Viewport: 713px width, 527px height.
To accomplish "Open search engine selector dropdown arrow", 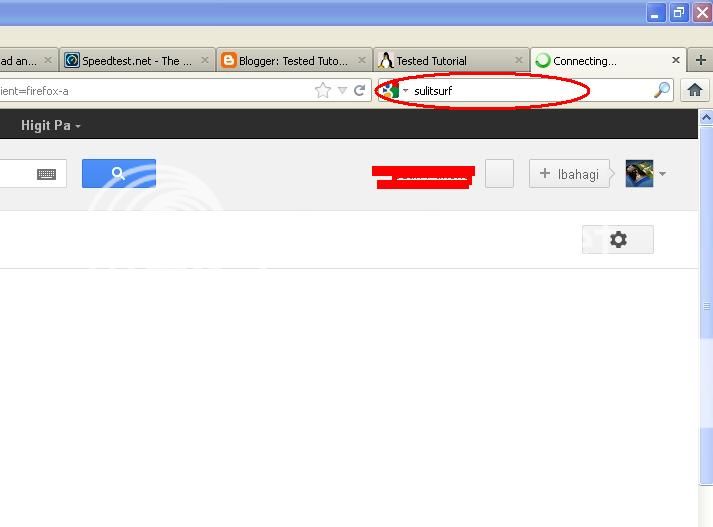I will tap(405, 90).
